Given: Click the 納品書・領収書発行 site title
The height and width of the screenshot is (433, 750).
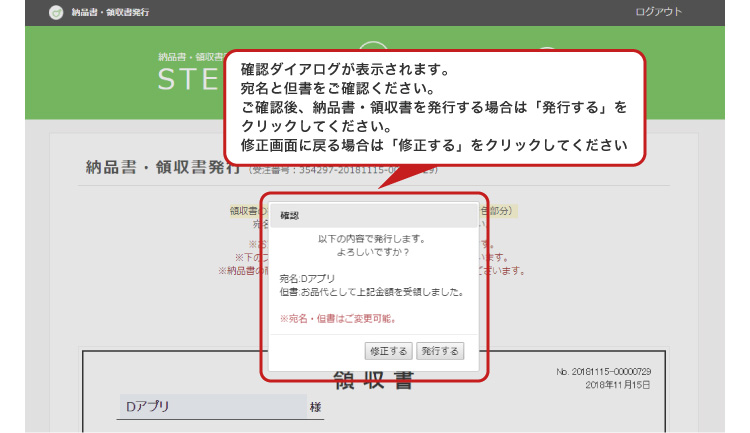Looking at the screenshot, I should tap(108, 13).
